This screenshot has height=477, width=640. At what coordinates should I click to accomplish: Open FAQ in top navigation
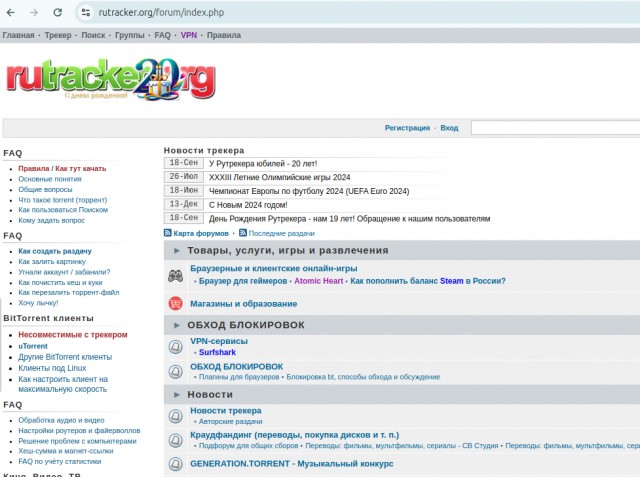(x=162, y=35)
